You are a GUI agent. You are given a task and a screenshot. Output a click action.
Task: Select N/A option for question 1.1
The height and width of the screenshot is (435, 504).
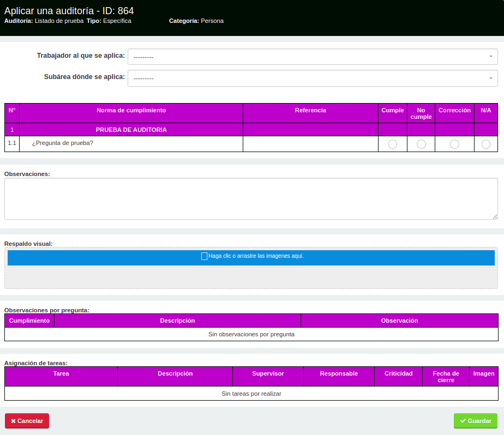[x=486, y=144]
